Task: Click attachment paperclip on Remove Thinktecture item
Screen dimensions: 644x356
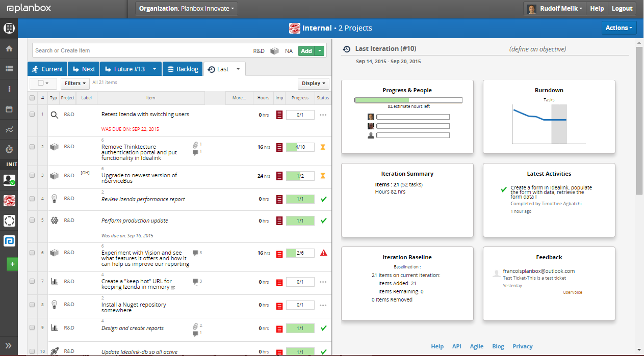Action: (195, 145)
